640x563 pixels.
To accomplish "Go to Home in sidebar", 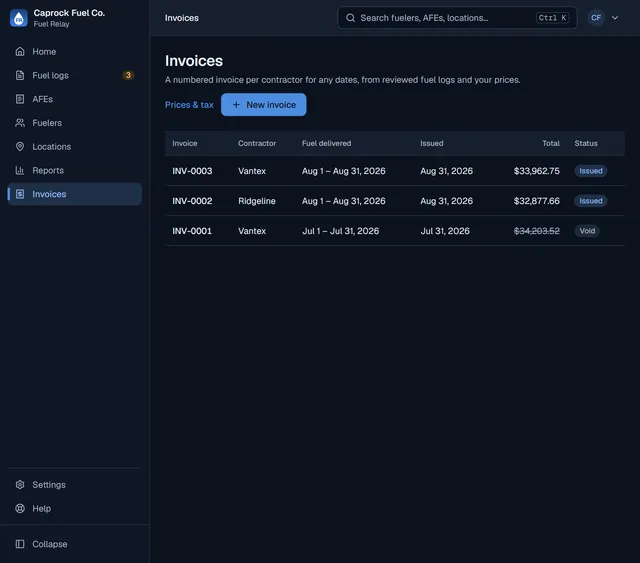I will tap(75, 51).
